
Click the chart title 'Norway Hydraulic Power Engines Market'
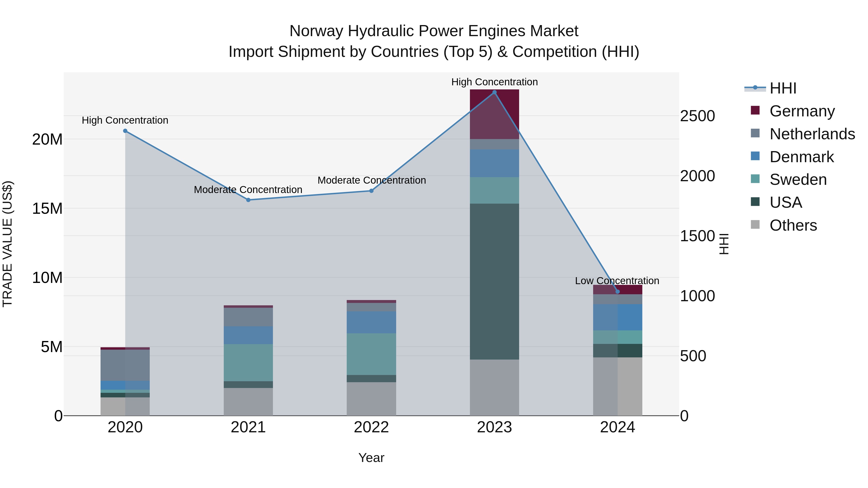434,31
